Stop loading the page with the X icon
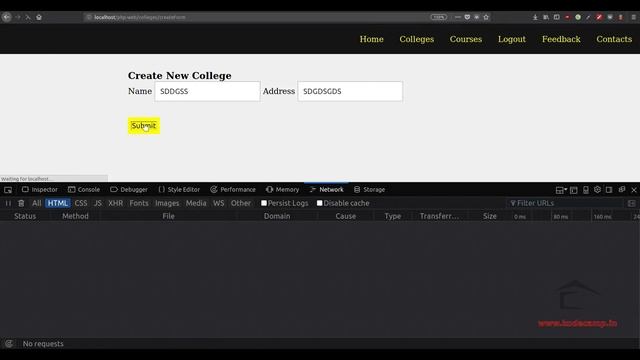The width and height of the screenshot is (640, 360). pos(28,17)
